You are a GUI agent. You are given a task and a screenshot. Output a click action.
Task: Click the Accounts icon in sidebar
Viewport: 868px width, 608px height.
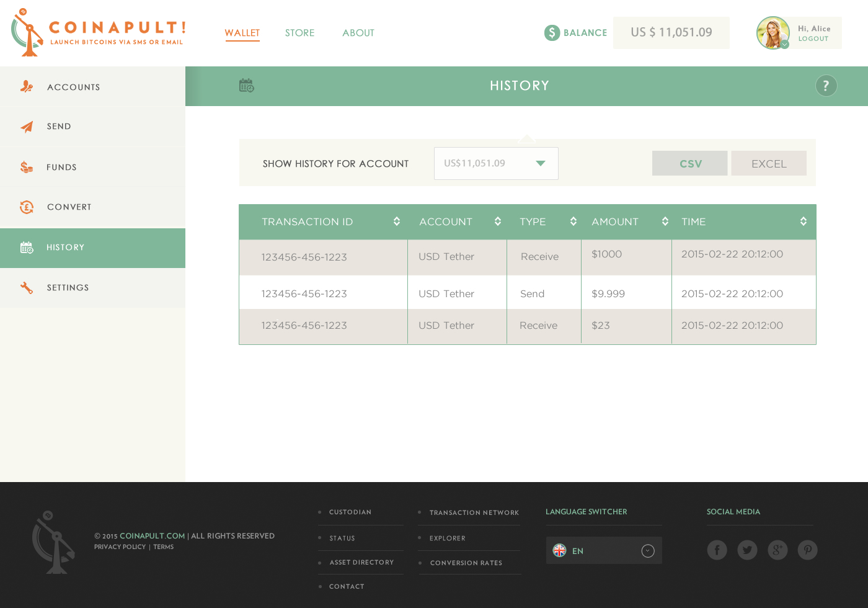(x=27, y=87)
